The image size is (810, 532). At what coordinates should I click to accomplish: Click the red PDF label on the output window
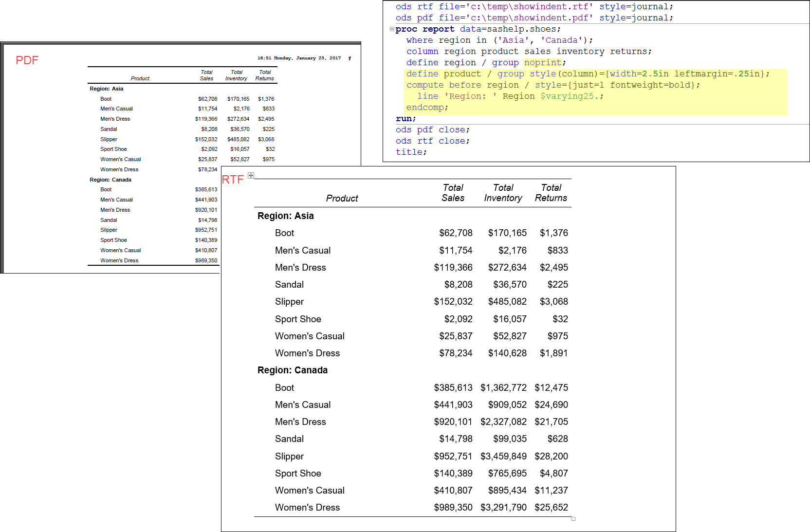tap(27, 60)
